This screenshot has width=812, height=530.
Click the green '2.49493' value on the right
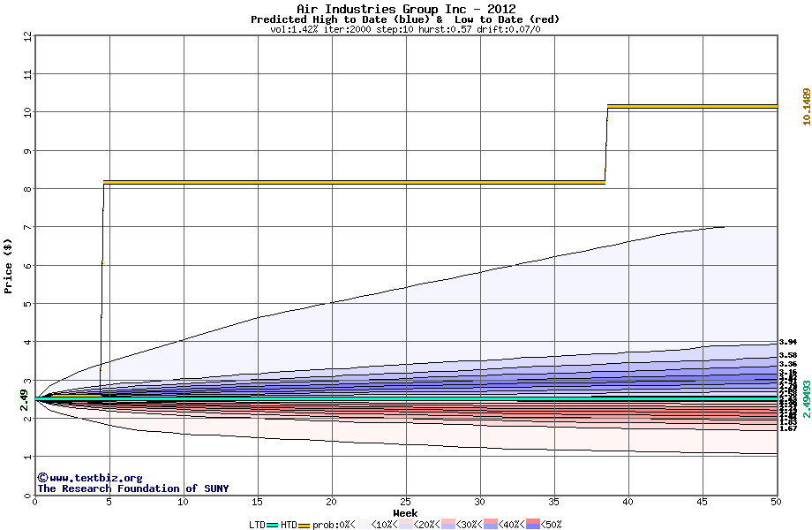click(x=807, y=399)
